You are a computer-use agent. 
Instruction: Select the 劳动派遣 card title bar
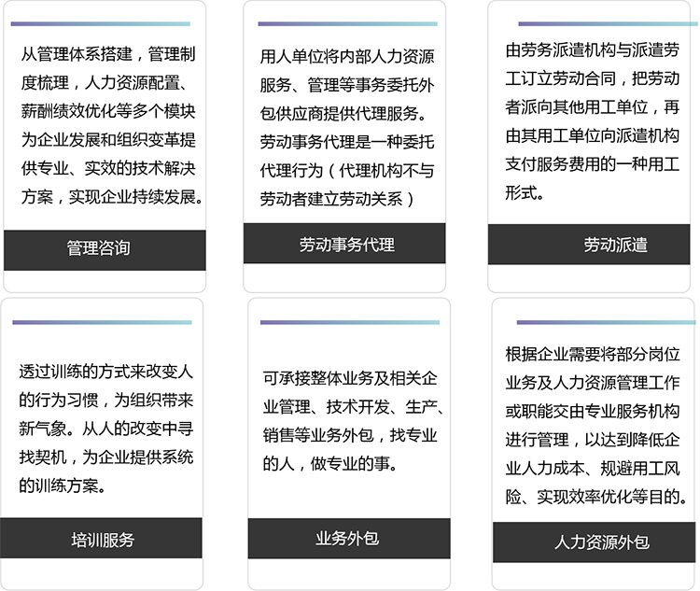pos(589,245)
